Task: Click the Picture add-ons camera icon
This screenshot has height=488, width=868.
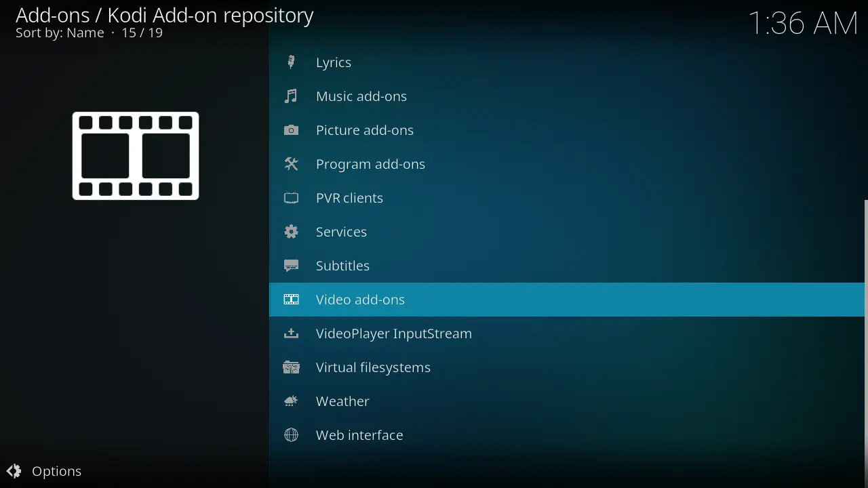Action: (292, 130)
